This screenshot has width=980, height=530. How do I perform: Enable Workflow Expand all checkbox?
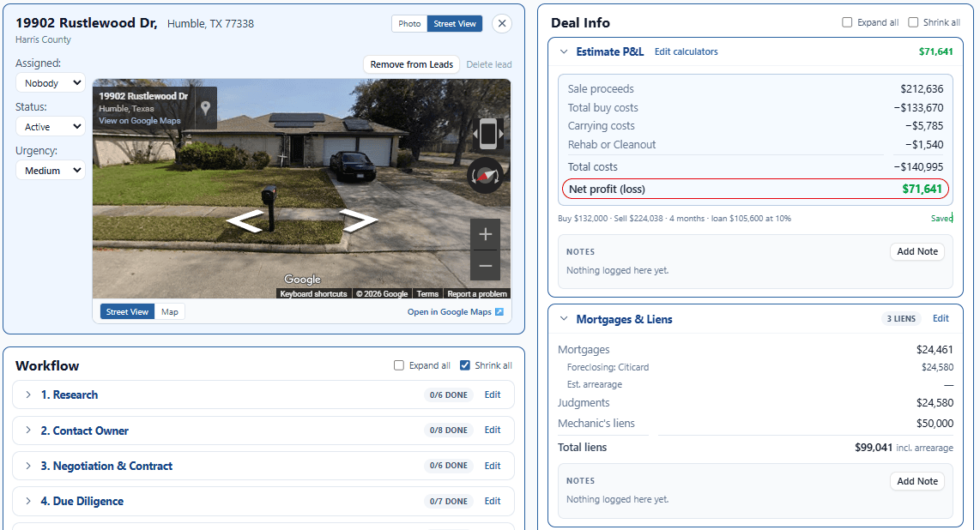click(399, 365)
